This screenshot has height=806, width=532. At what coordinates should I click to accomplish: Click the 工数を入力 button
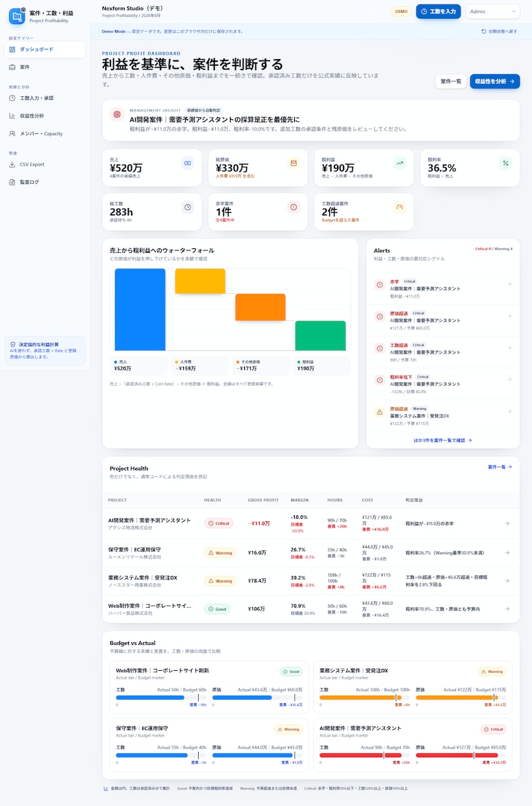(438, 11)
